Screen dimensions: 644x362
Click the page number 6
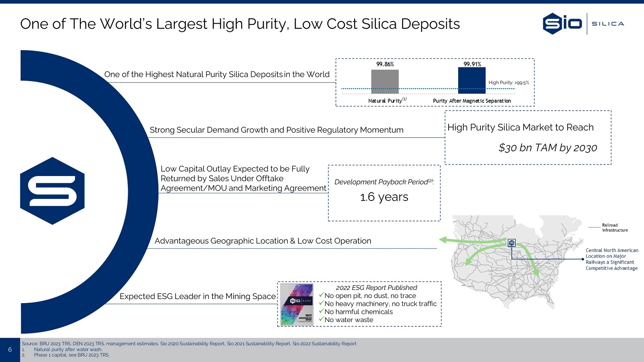10,350
